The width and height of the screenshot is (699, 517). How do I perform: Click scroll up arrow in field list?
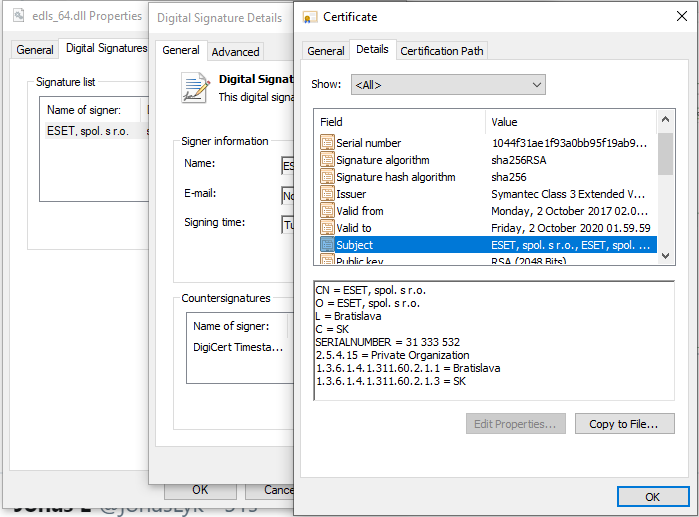[x=665, y=119]
